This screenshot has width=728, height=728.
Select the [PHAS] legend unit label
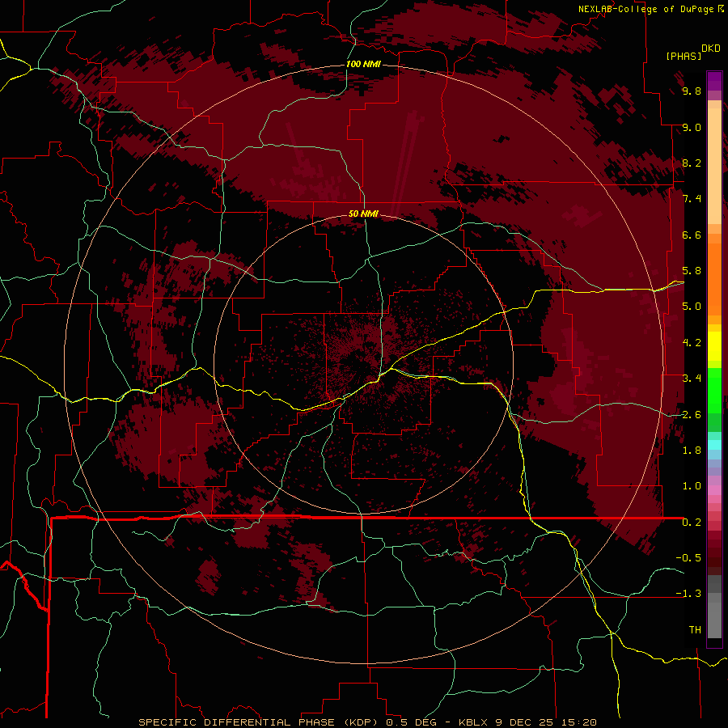(x=684, y=56)
